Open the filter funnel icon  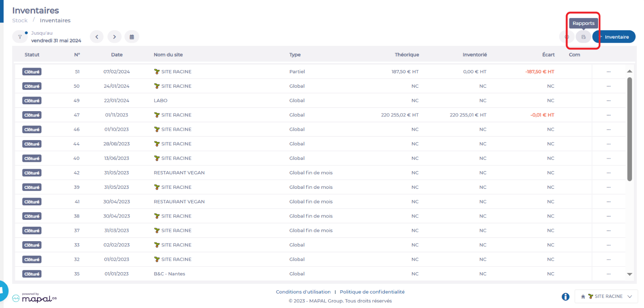tap(20, 37)
